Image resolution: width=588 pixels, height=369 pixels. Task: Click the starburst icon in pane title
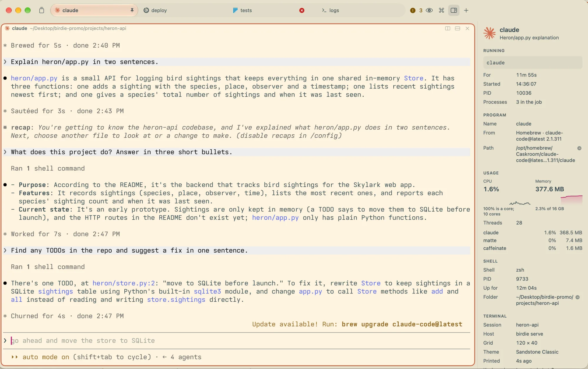pos(7,28)
